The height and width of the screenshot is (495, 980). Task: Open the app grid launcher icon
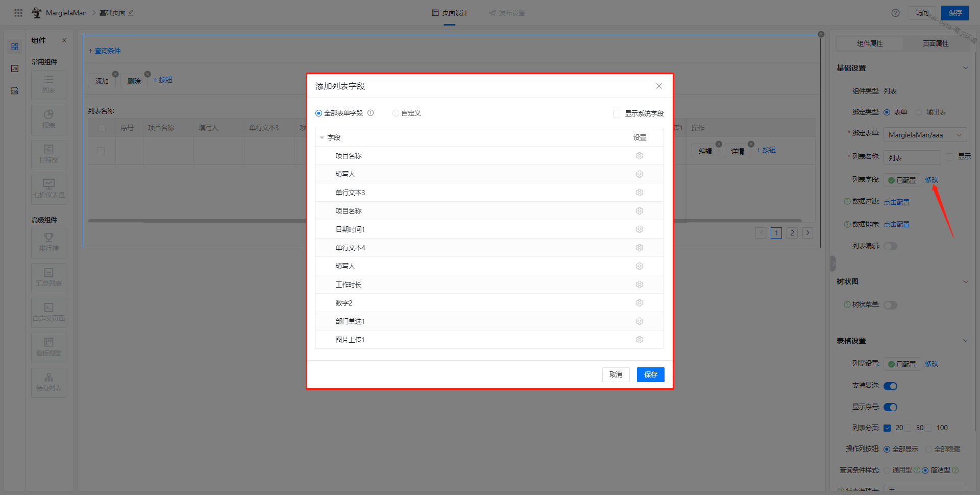pyautogui.click(x=18, y=13)
